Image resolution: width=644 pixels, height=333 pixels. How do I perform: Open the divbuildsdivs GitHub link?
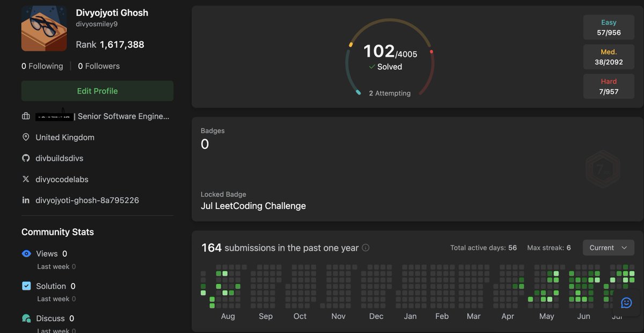[x=59, y=158]
